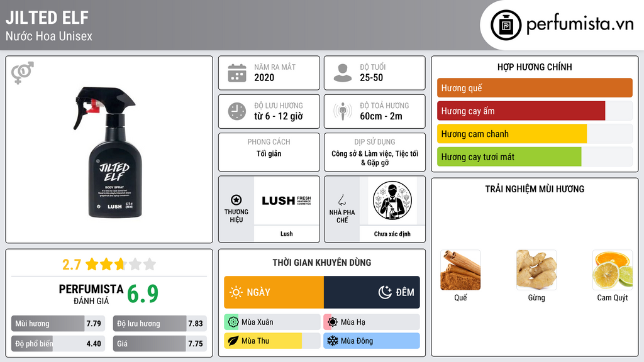The image size is (644, 362).
Task: Click the THỜI GIAN KHUYÊN DÙNG heading
Action: 322,263
